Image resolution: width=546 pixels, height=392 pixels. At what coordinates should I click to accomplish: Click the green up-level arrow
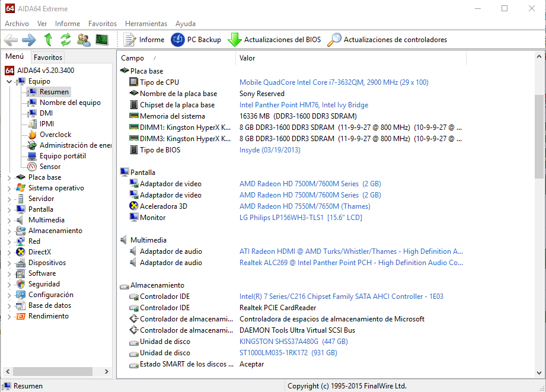(48, 40)
